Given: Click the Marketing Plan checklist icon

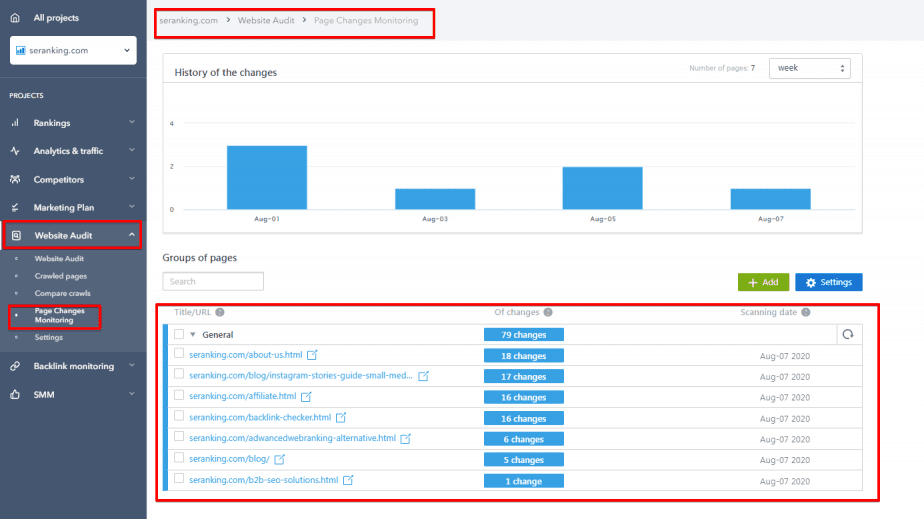Looking at the screenshot, I should coord(15,207).
